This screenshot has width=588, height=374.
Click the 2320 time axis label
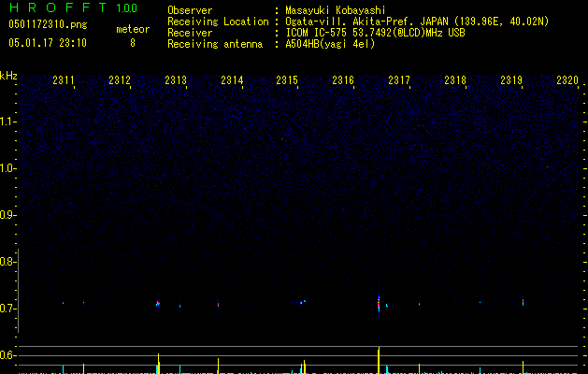point(567,80)
